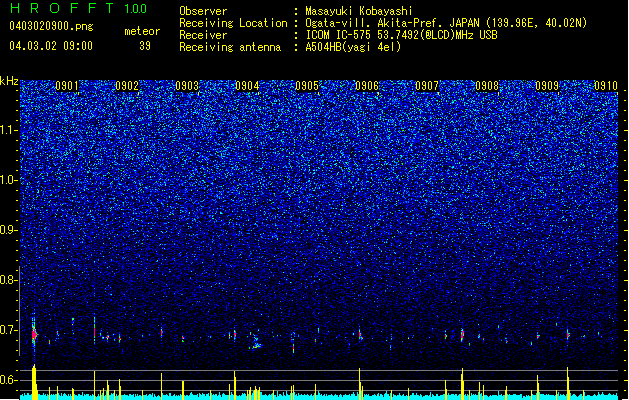Click the 0906 time marker
Screen dimensions: 629x400
(367, 86)
